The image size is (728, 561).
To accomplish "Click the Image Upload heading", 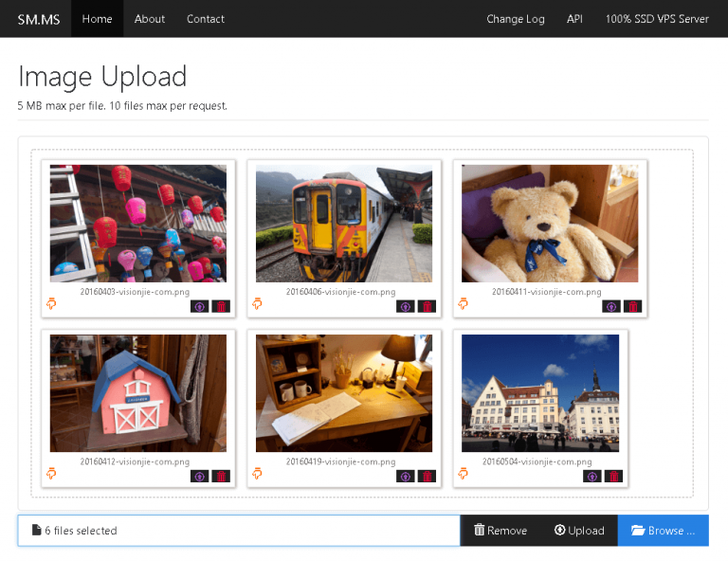I will pos(102,77).
